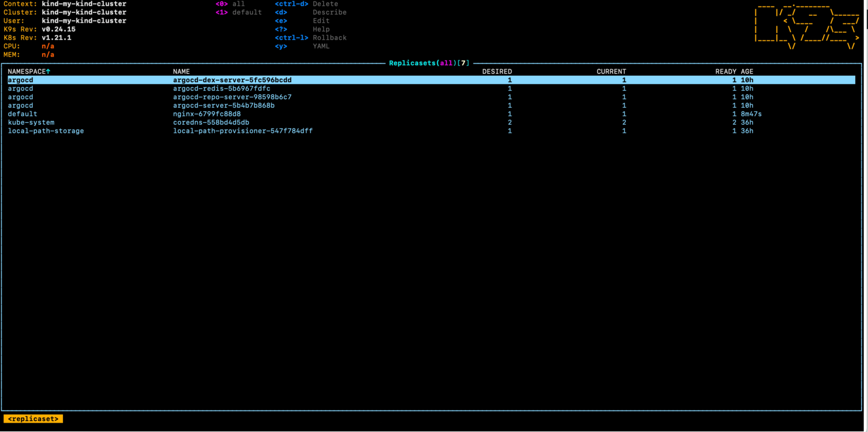Screen dimensions: 868x432
Task: Select argocd-server-5b4b7b868b replicaset
Action: pyautogui.click(x=431, y=106)
